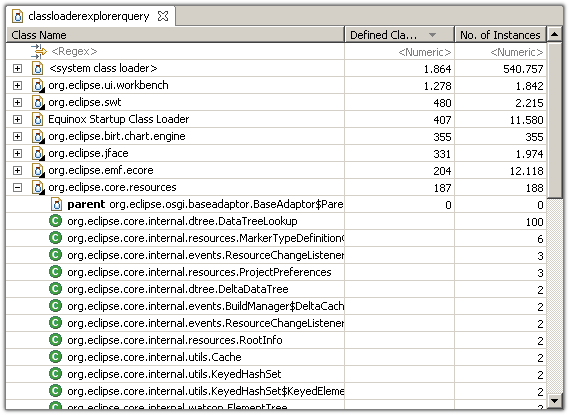Select the dtree.DataTreeLookup row
Image resolution: width=569 pixels, height=415 pixels.
point(276,221)
